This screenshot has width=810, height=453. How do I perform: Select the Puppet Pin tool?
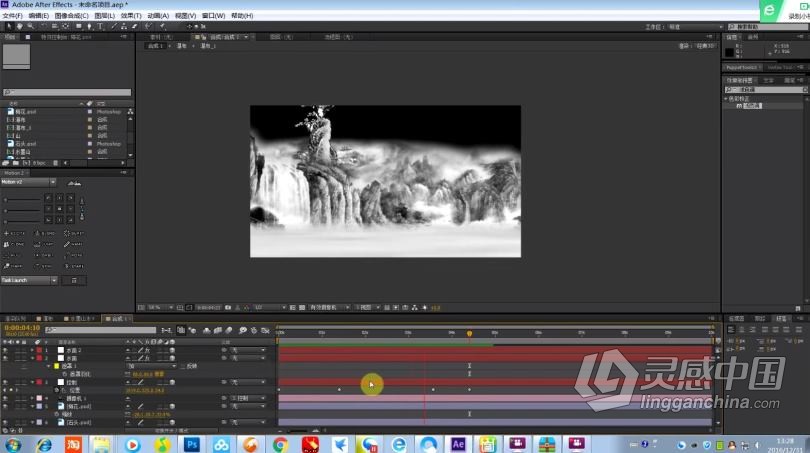click(x=162, y=26)
